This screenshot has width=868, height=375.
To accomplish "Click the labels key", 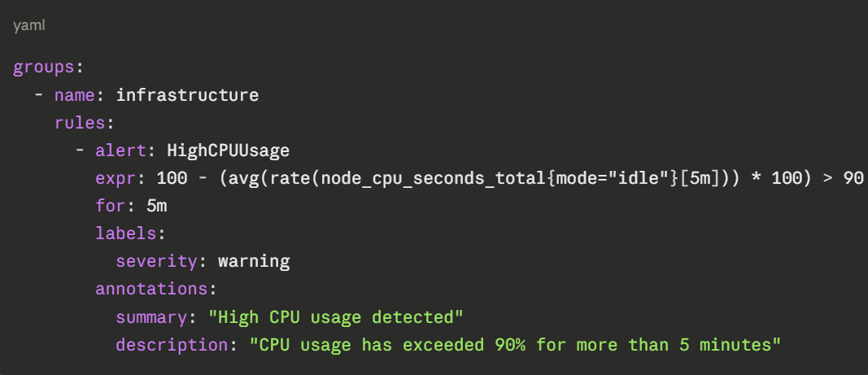I will point(126,233).
